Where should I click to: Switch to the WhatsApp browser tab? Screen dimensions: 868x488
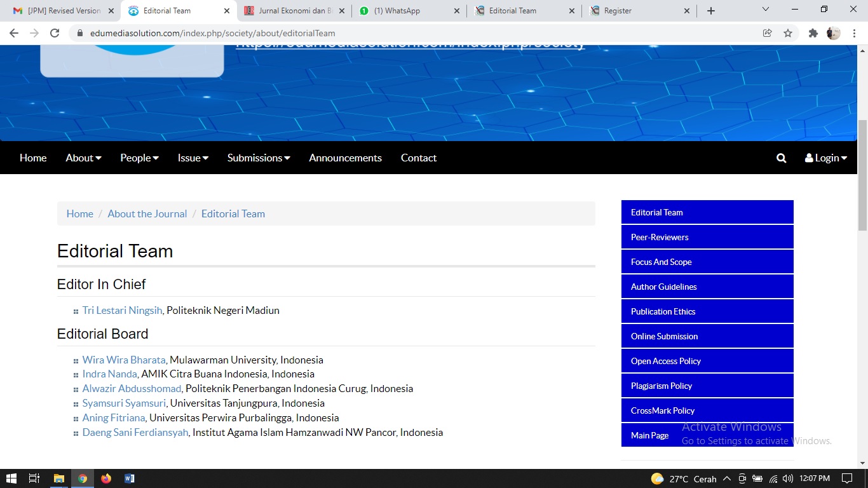click(x=397, y=11)
